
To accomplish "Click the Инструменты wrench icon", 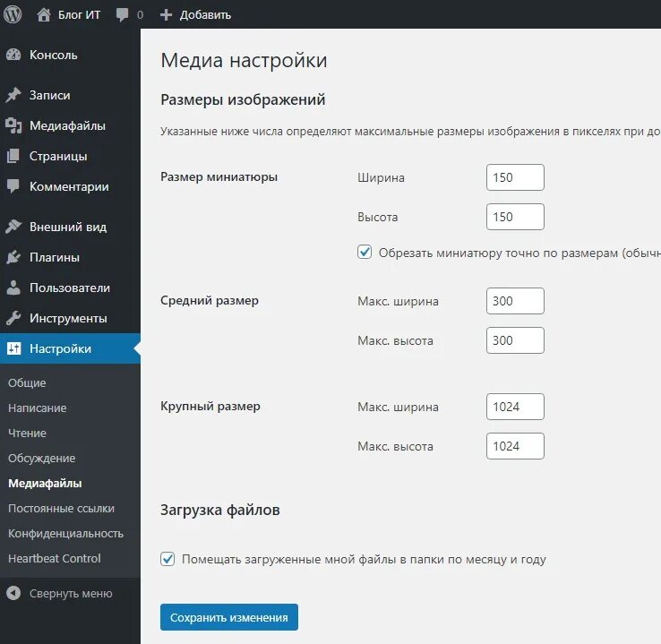I will 13,318.
